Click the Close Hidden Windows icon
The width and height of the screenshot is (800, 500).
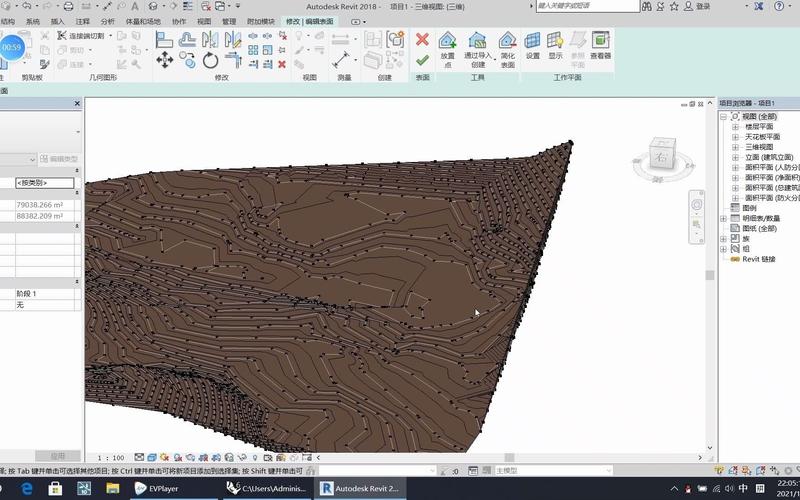coord(206,6)
